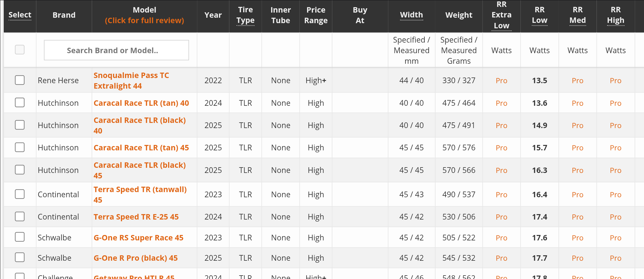
Task: Sort by the RR Low column header
Action: click(x=540, y=15)
